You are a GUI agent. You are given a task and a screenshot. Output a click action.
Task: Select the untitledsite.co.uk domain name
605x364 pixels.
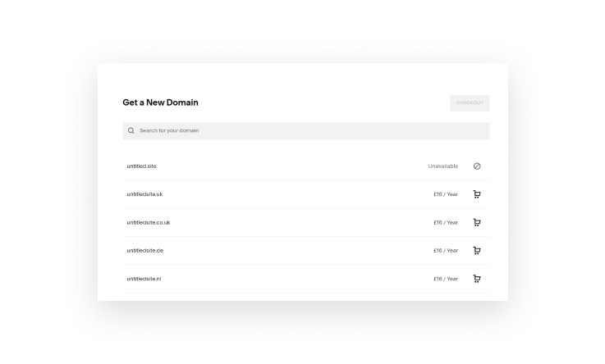(148, 222)
